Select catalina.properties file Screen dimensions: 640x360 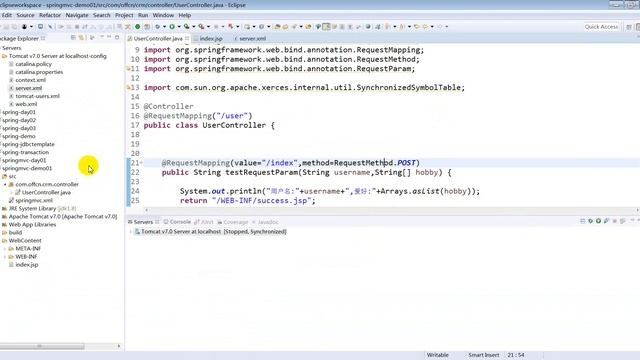point(39,72)
